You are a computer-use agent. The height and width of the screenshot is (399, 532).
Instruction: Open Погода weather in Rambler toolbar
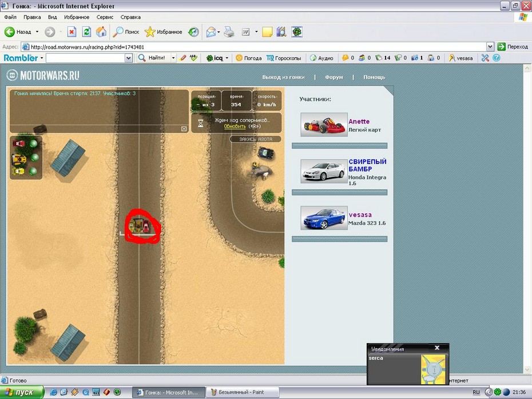[x=249, y=58]
